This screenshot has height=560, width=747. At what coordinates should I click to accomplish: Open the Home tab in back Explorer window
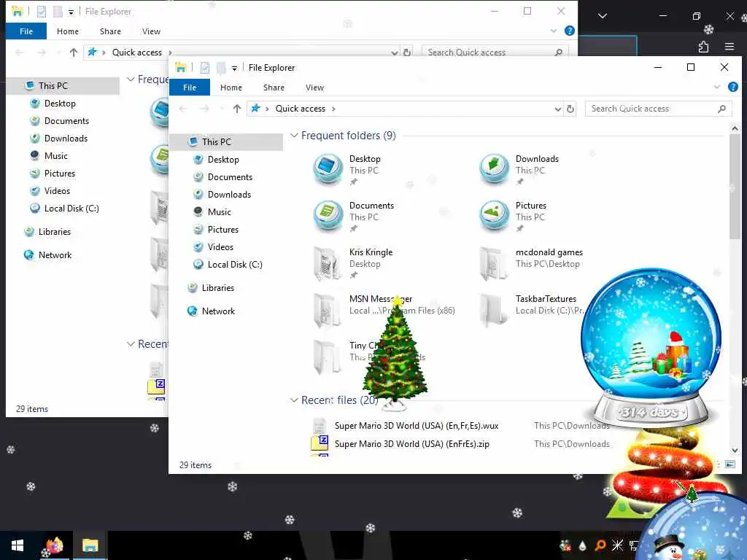pos(68,31)
